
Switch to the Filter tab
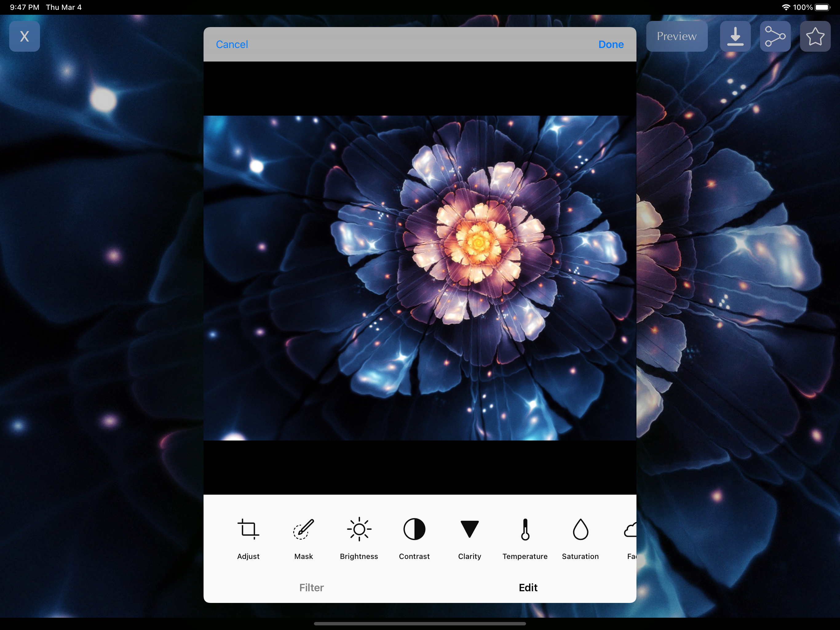pyautogui.click(x=311, y=588)
